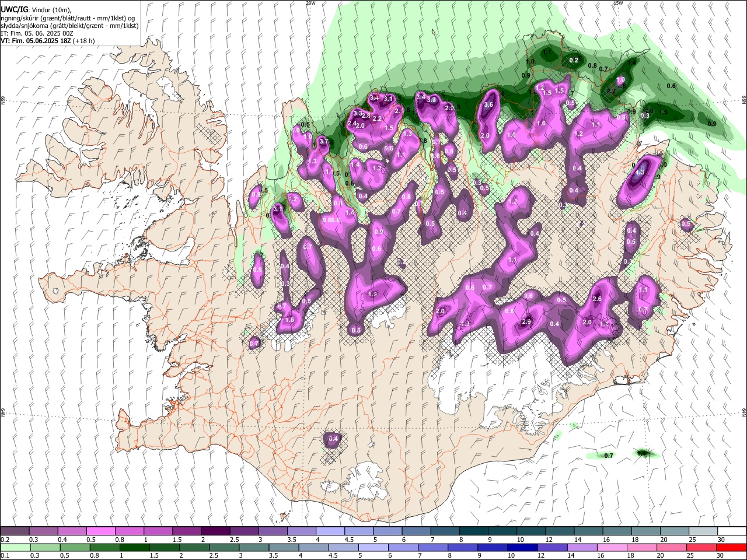This screenshot has width=747, height=560.
Task: Click the dusky mauve 0.2 snow legend swatch
Action: click(15, 531)
